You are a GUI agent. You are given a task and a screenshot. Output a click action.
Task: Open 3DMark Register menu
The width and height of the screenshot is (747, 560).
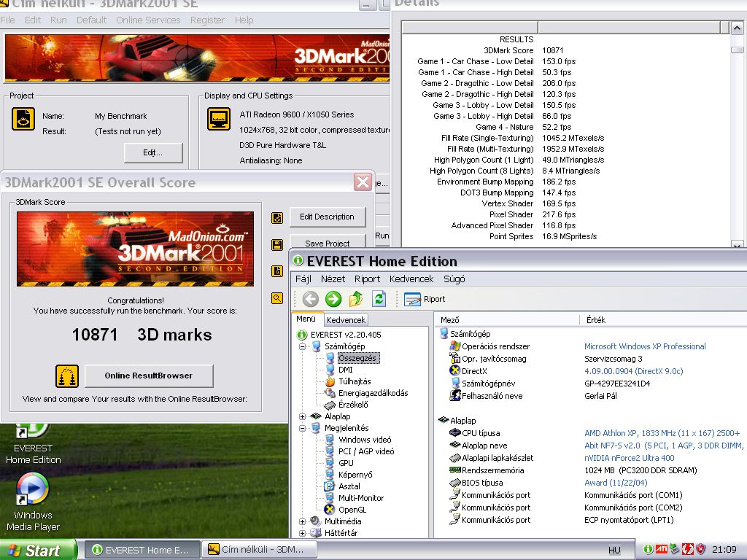click(207, 20)
